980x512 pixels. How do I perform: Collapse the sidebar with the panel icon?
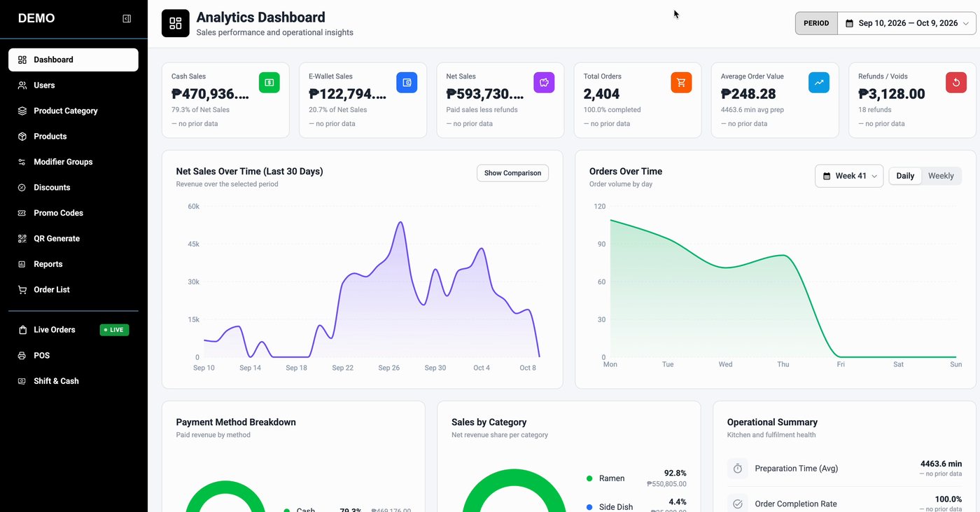point(127,19)
